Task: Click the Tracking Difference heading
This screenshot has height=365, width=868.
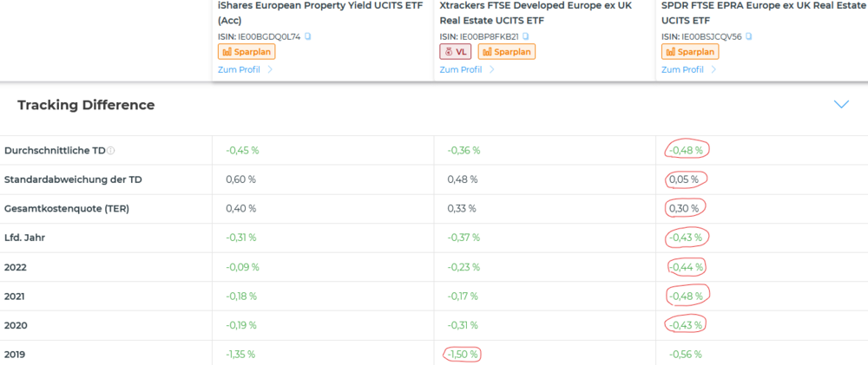Action: coord(86,105)
